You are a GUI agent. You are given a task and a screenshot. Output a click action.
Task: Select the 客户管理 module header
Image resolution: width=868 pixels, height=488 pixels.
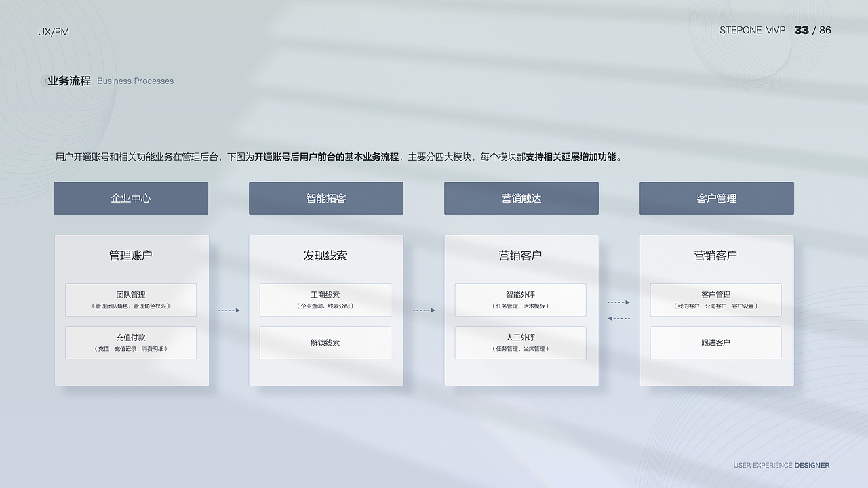point(716,198)
